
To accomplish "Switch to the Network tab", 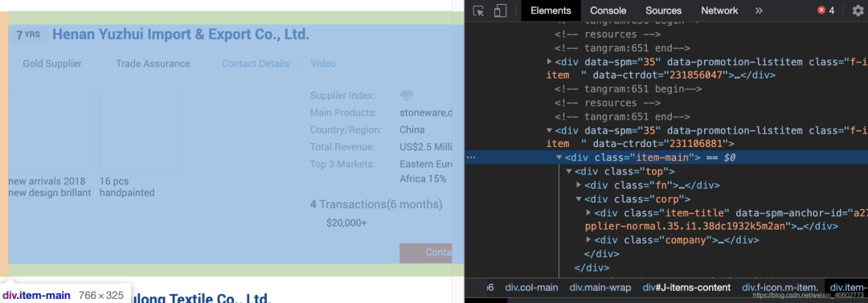I will pos(719,10).
